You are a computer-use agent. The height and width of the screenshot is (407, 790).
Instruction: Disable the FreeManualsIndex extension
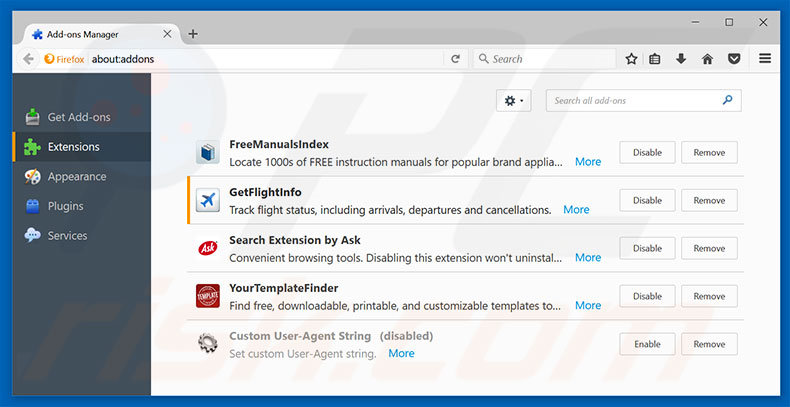pos(647,153)
